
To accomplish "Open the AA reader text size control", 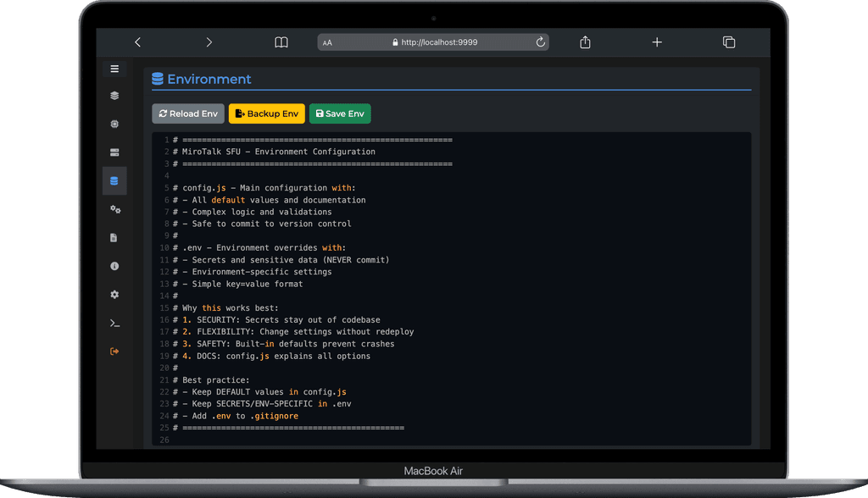I will pos(327,42).
